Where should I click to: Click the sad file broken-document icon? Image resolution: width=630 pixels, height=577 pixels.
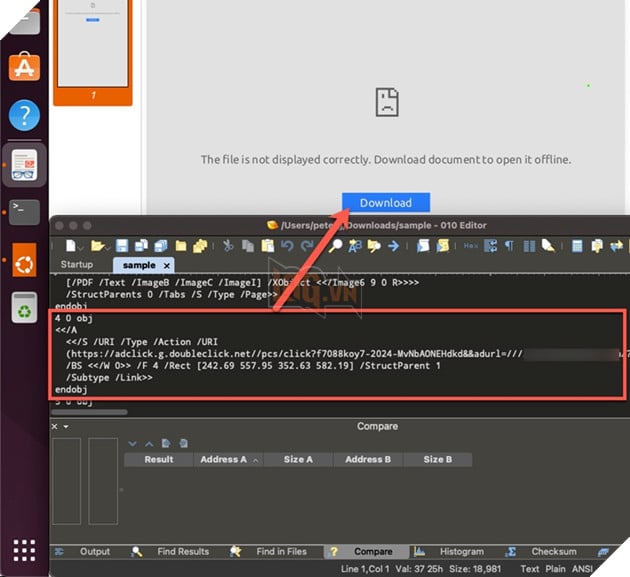pos(387,102)
